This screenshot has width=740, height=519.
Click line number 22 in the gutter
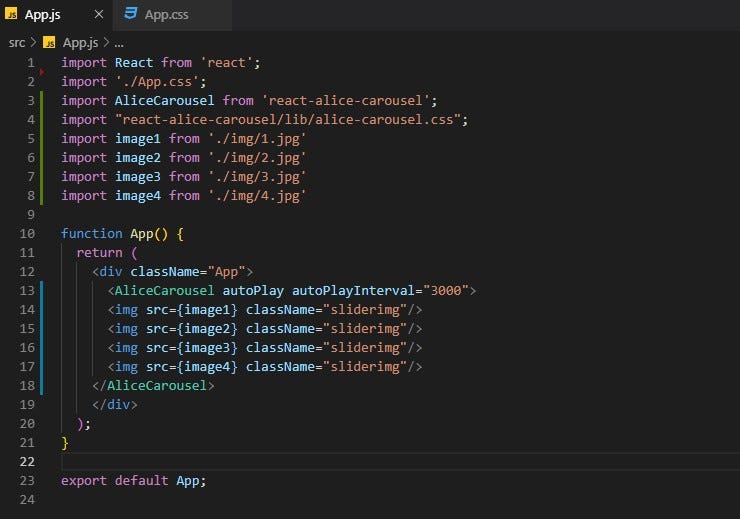(27, 461)
